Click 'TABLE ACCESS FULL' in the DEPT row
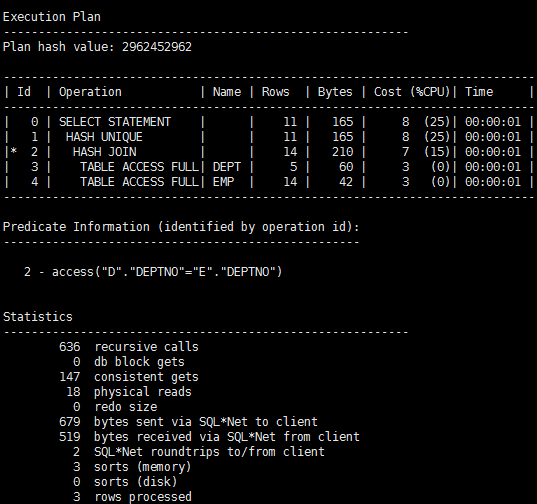Image resolution: width=537 pixels, height=504 pixels. pos(139,167)
